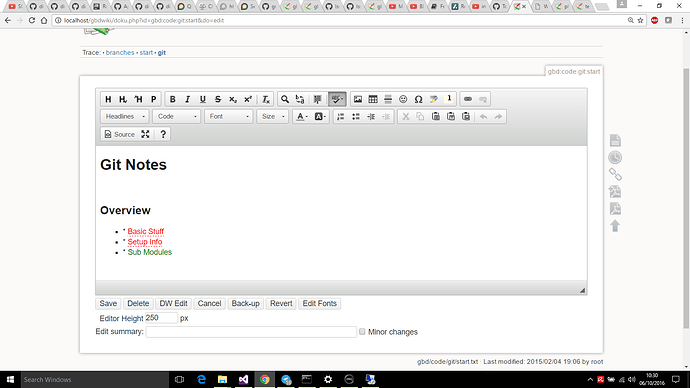
Task: Insert an image via the image icon
Action: pyautogui.click(x=358, y=99)
